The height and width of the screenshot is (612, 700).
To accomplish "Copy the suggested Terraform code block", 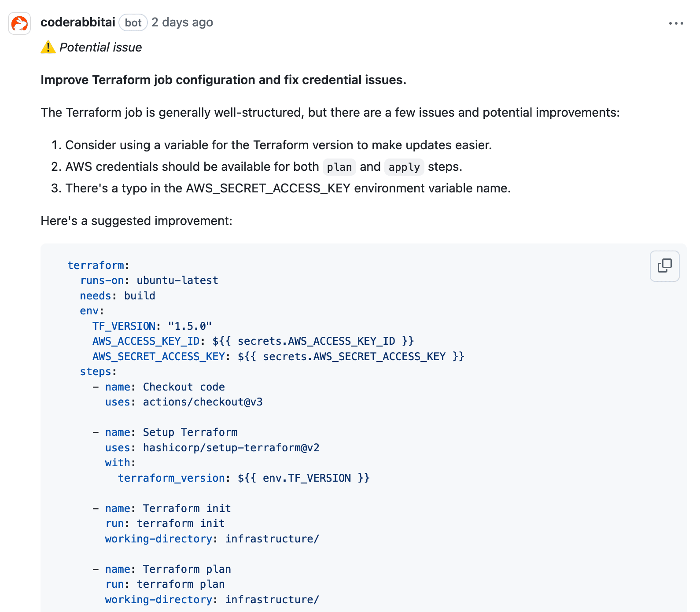I will coord(664,266).
